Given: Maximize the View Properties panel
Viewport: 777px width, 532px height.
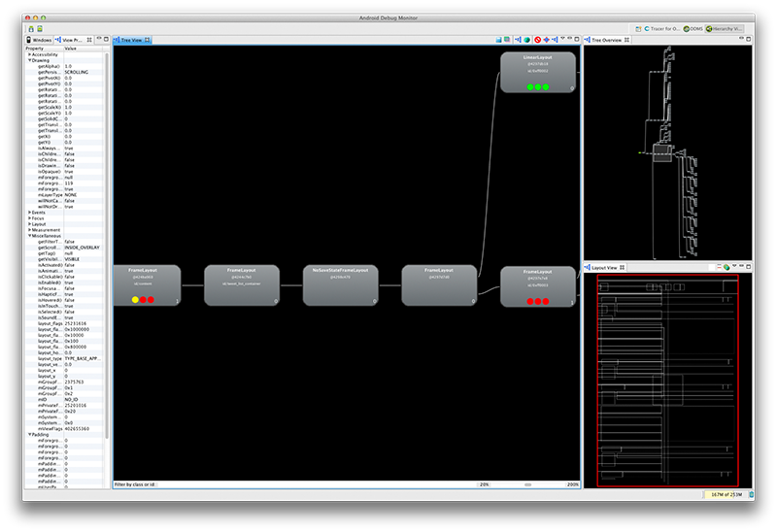Looking at the screenshot, I should [x=106, y=39].
